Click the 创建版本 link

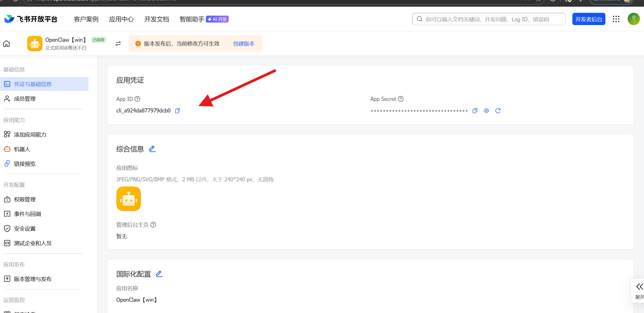coord(244,44)
